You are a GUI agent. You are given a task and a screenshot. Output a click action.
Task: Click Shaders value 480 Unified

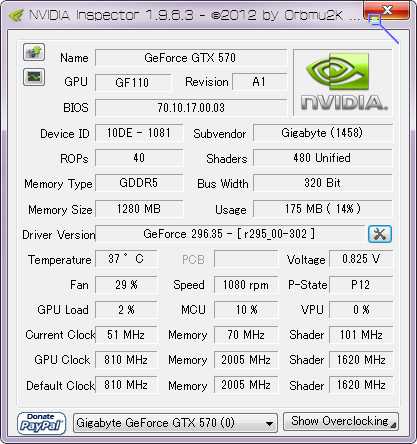tap(322, 158)
